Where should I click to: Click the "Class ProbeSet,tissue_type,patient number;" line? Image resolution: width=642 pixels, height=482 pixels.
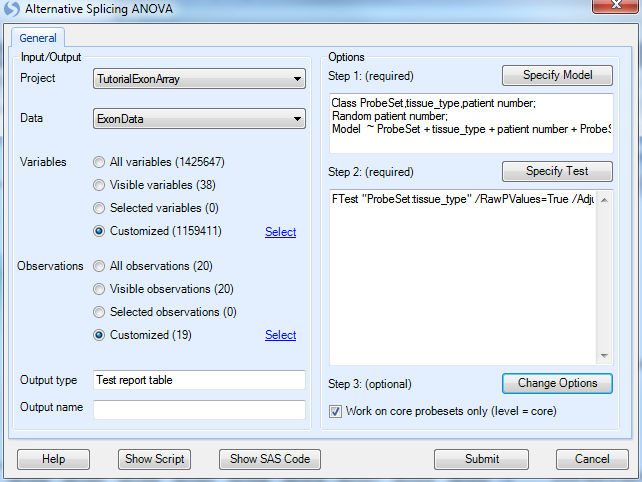[x=434, y=103]
